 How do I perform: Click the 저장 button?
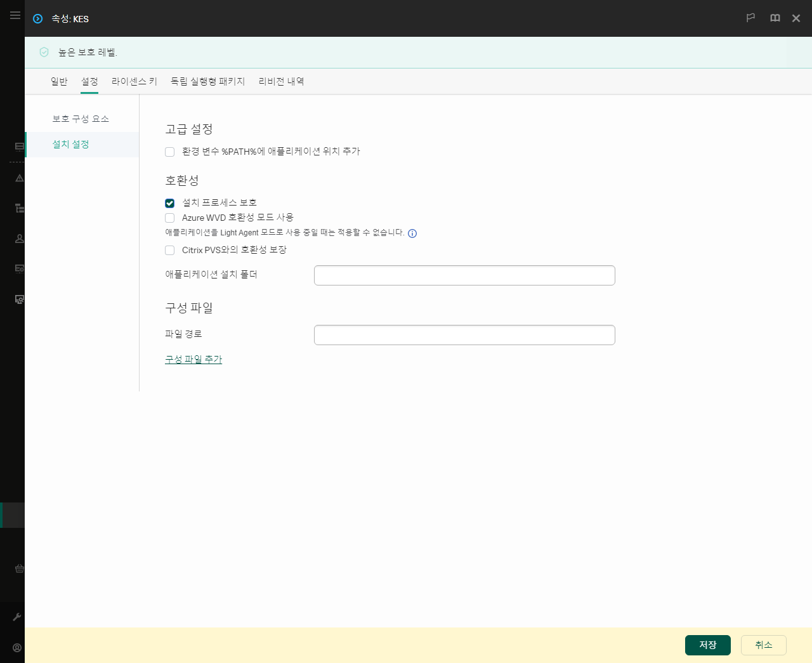707,645
